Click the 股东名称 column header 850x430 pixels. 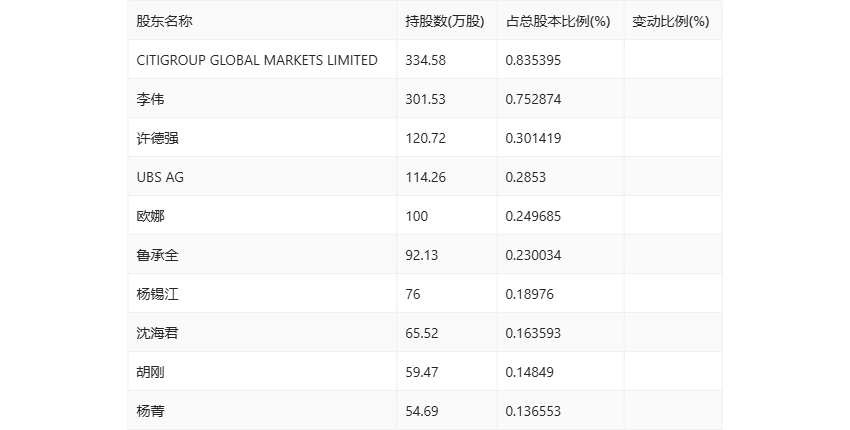(x=164, y=21)
